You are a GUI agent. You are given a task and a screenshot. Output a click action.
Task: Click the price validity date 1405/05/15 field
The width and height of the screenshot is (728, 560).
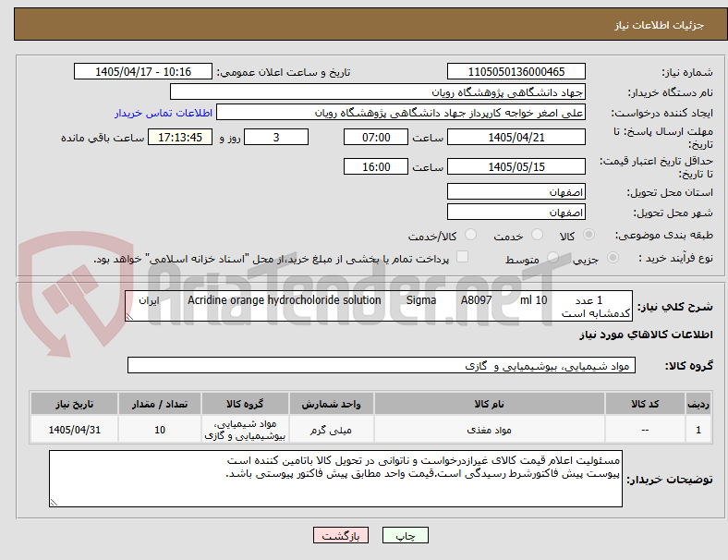click(x=516, y=166)
